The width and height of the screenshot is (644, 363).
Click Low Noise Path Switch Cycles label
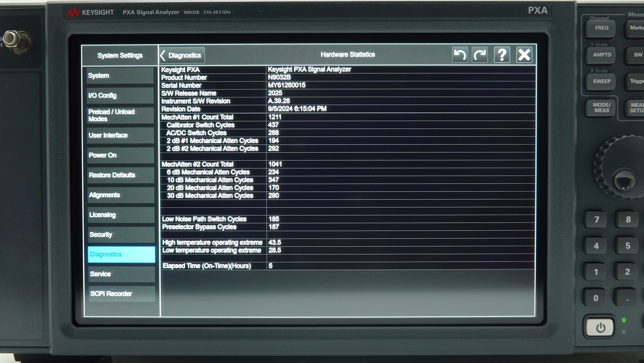click(204, 219)
